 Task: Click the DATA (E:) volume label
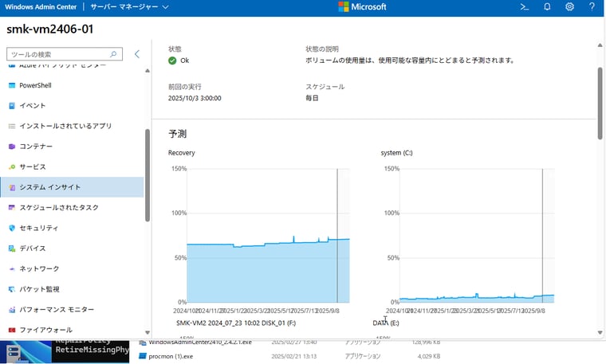386,323
